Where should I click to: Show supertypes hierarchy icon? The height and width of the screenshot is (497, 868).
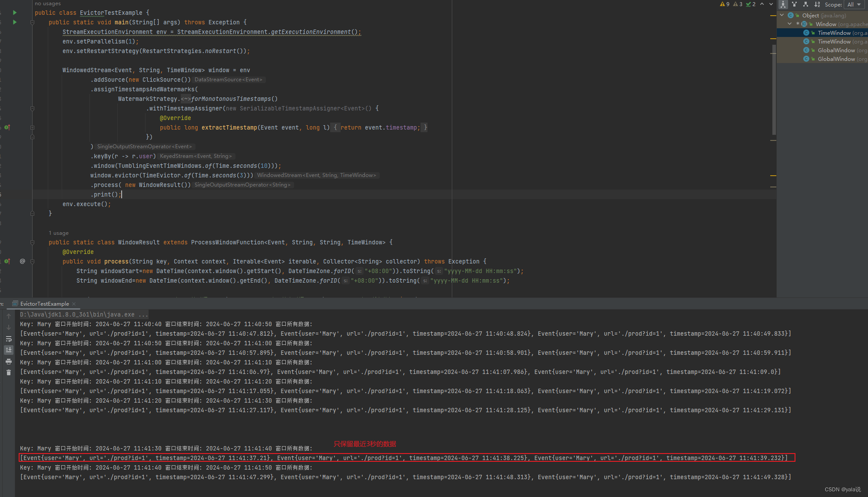pyautogui.click(x=794, y=4)
